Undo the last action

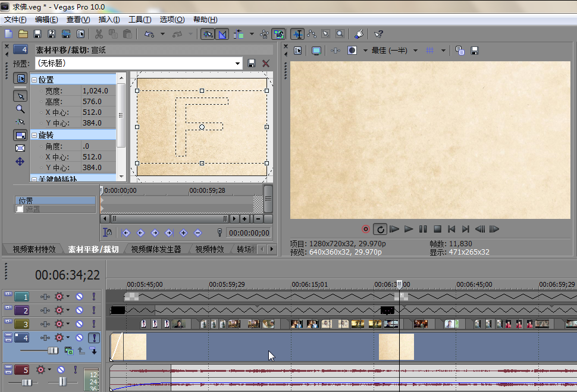coord(149,35)
